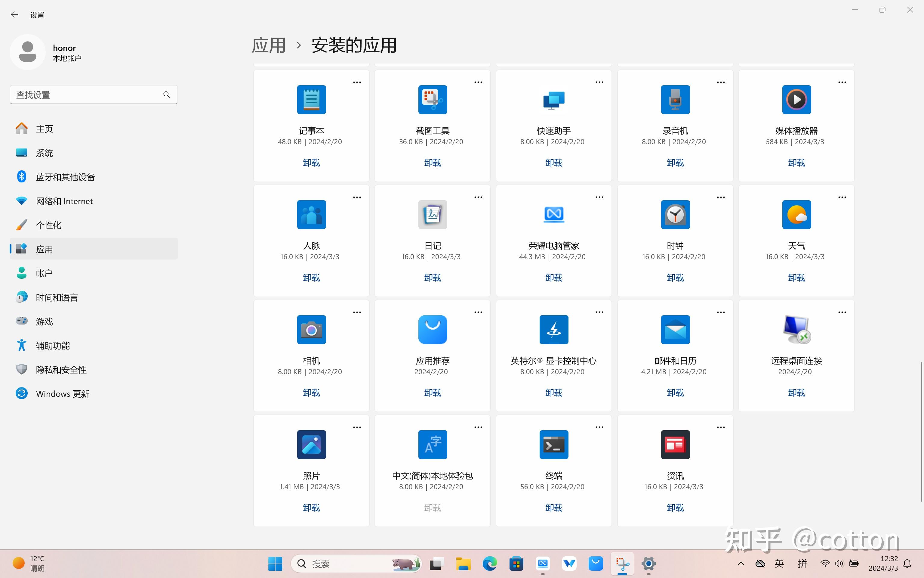924x578 pixels.
Task: Click the Remote Desktop Connection (远程桌面连接) icon
Action: [796, 330]
